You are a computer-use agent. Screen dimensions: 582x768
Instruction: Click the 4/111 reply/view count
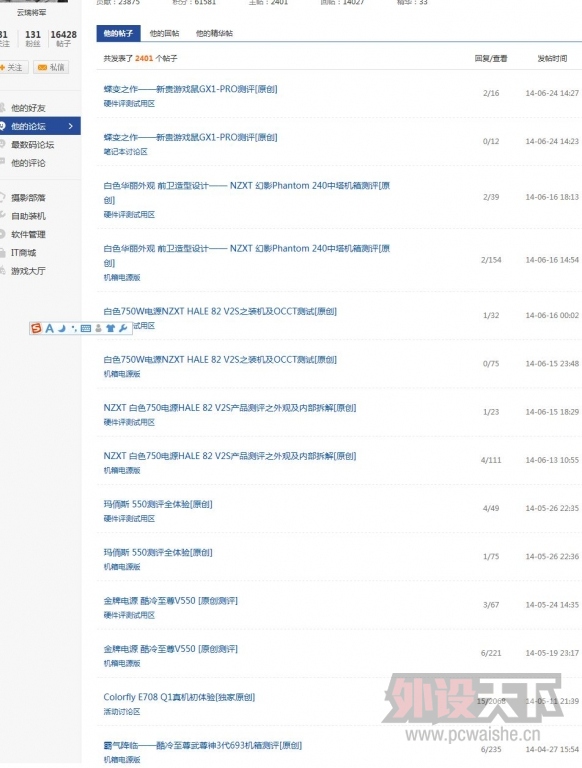491,460
